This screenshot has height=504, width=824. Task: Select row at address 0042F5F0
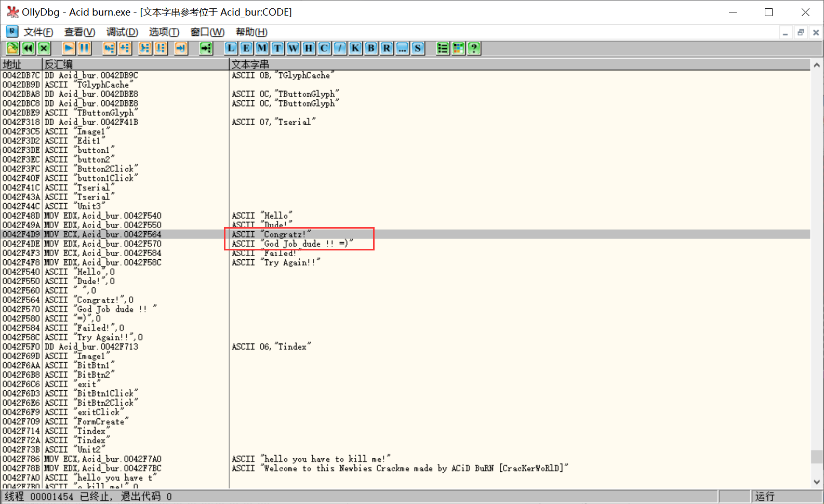coord(405,347)
